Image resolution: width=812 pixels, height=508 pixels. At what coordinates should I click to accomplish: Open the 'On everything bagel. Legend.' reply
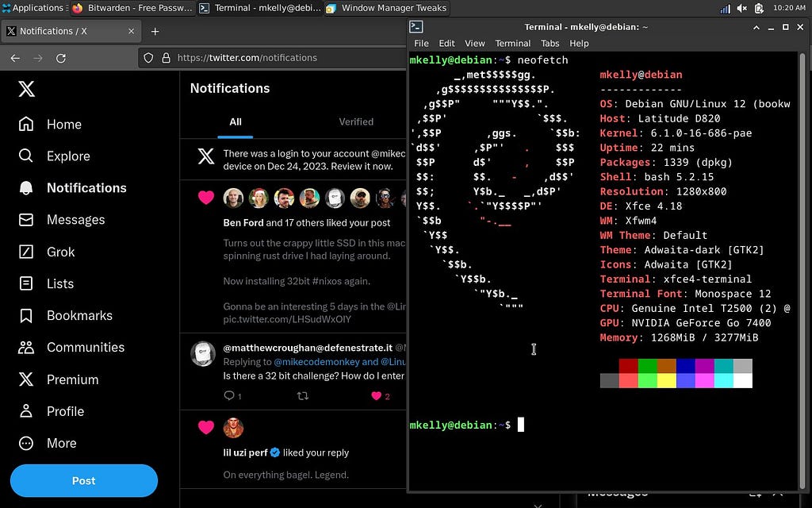point(285,475)
